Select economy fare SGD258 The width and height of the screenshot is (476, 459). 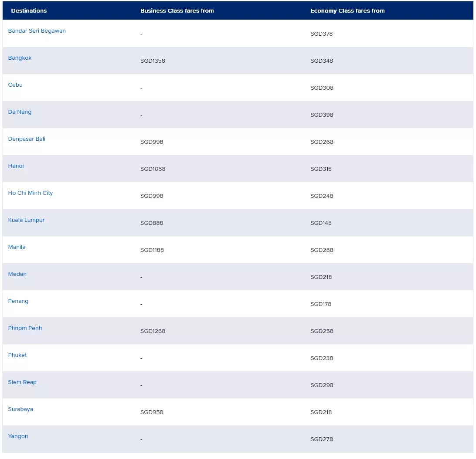click(x=322, y=331)
